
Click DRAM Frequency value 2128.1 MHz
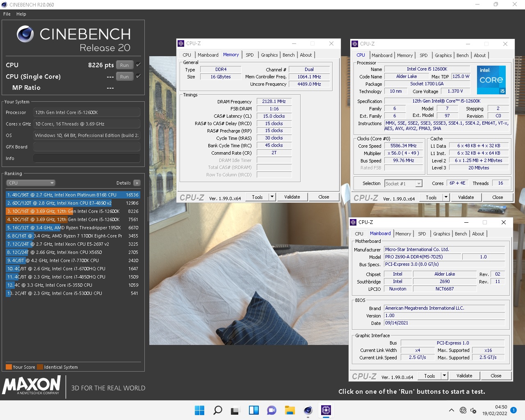pos(274,101)
